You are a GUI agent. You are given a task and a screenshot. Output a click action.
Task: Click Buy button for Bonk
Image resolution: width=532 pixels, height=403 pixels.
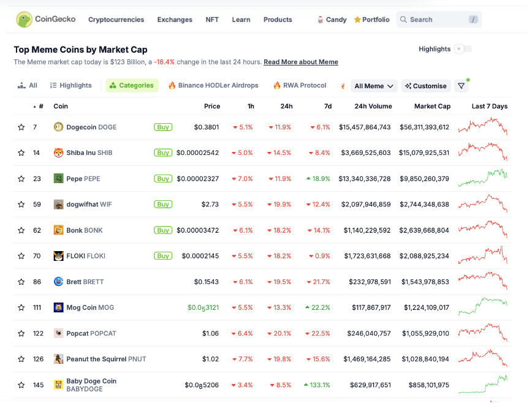163,230
